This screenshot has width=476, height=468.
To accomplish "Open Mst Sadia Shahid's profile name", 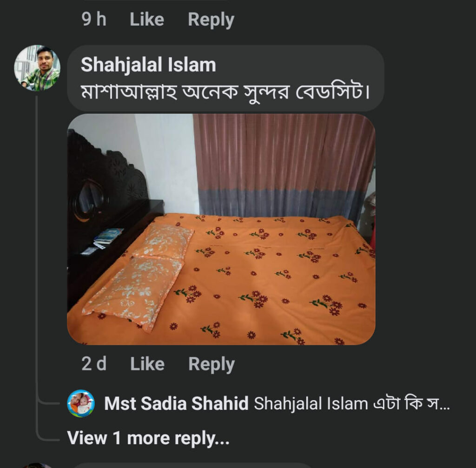I will [x=176, y=404].
